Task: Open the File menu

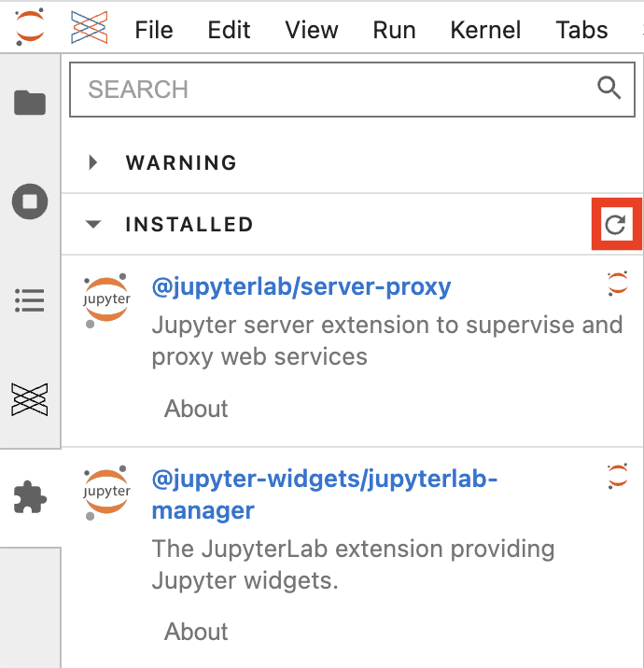Action: tap(154, 30)
